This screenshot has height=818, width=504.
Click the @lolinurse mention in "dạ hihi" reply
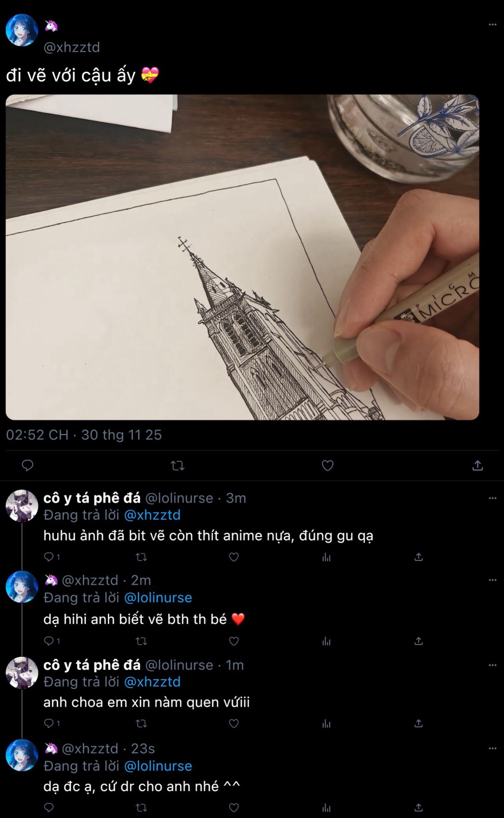158,598
